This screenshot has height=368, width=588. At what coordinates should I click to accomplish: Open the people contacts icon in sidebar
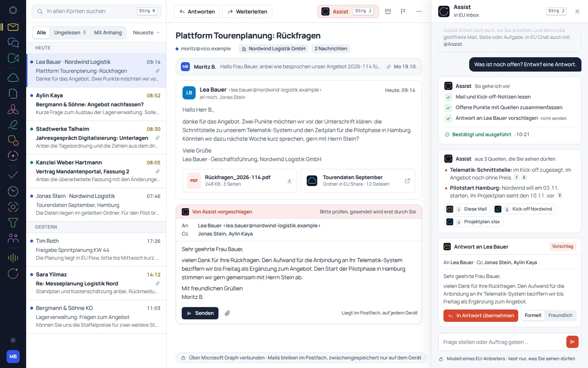[x=13, y=238]
